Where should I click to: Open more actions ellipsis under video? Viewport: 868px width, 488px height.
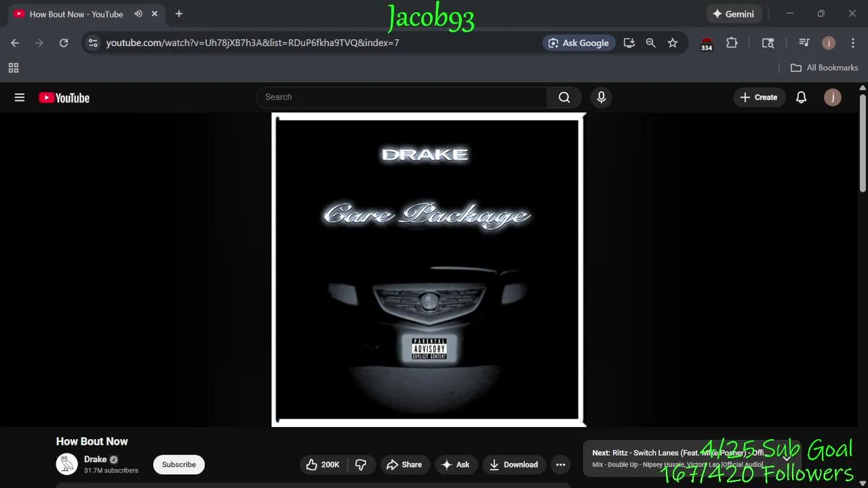click(561, 464)
